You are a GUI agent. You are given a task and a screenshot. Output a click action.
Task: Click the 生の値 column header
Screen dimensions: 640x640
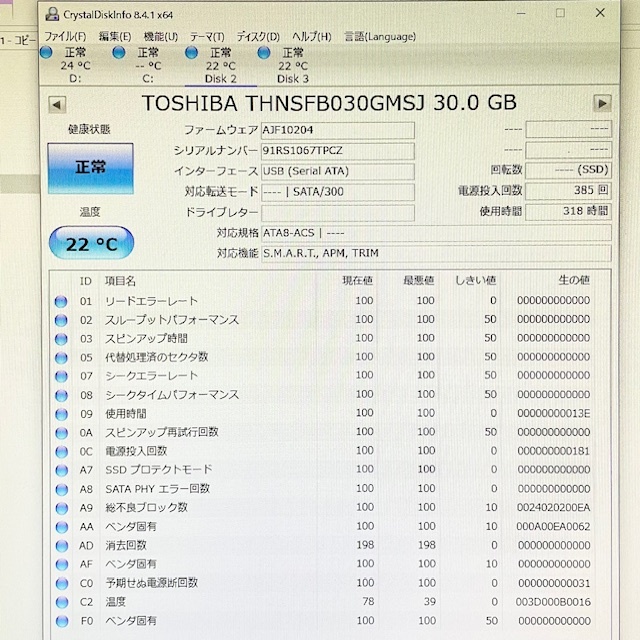click(x=574, y=280)
